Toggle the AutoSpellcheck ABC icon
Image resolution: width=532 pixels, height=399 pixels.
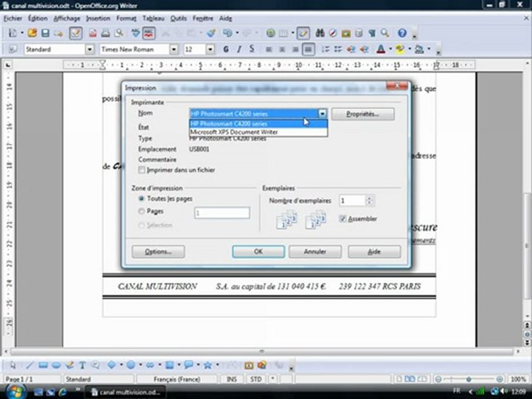pos(149,33)
